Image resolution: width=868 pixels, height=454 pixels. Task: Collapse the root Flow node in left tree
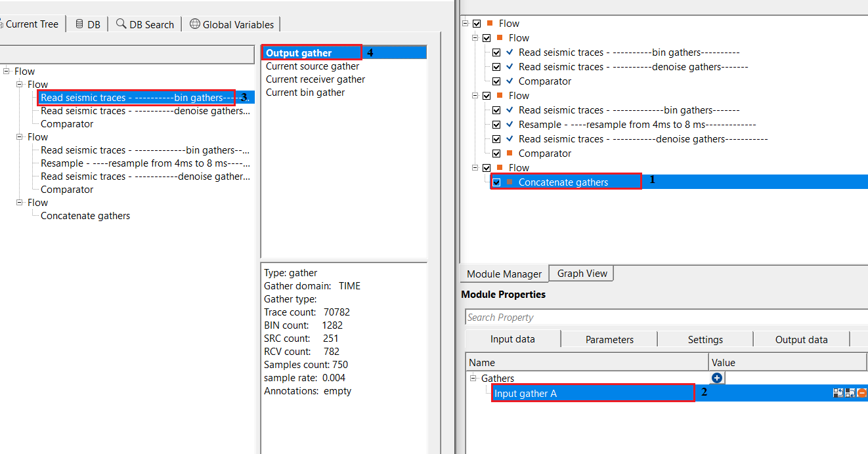click(x=7, y=72)
